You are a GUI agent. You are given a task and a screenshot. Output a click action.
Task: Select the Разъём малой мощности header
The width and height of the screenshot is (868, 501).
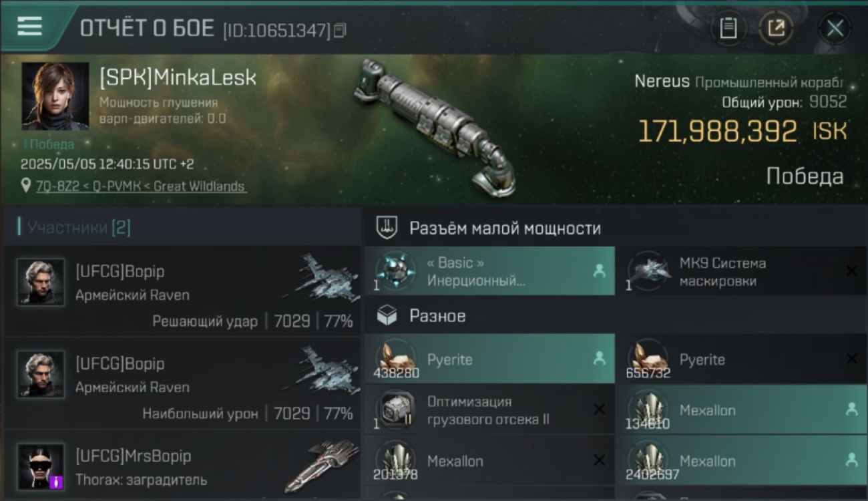[x=505, y=228]
